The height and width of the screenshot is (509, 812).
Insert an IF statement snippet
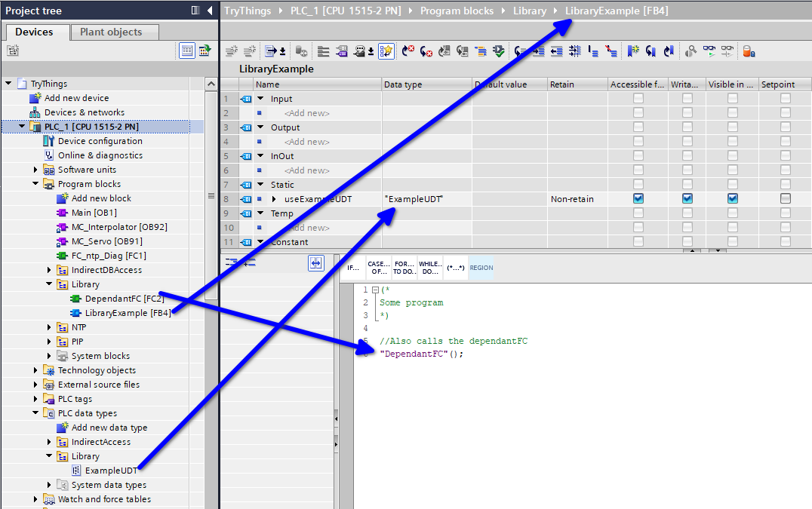(x=352, y=268)
